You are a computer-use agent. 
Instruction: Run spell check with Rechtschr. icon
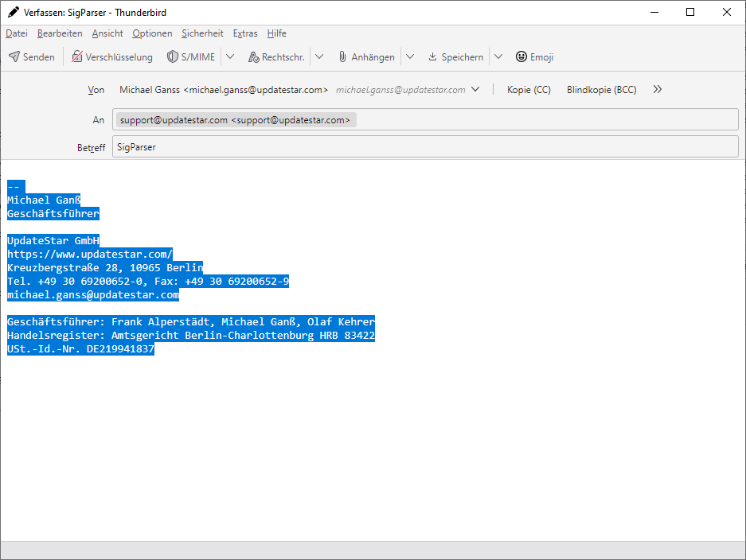[254, 57]
